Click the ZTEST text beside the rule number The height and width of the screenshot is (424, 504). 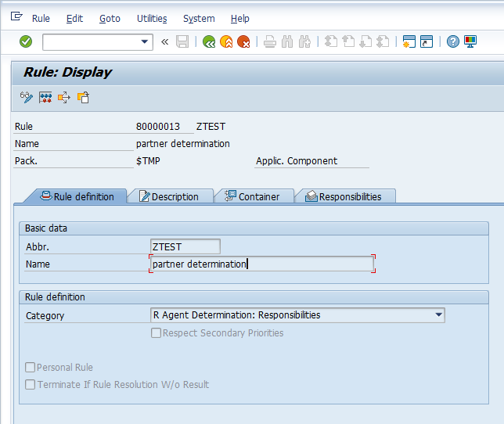pos(211,127)
